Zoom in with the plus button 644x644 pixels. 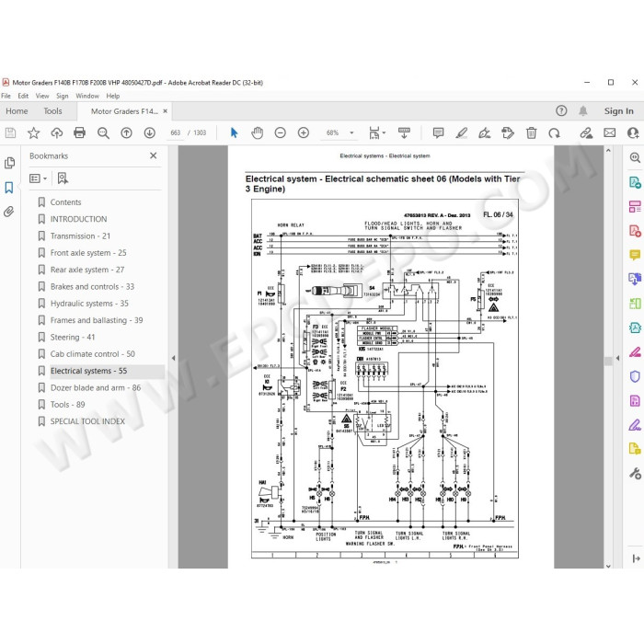click(x=304, y=132)
